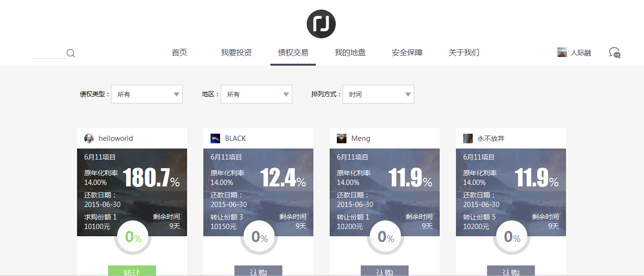The width and height of the screenshot is (644, 276).
Task: Click the 人际融 user avatar image
Action: (562, 52)
